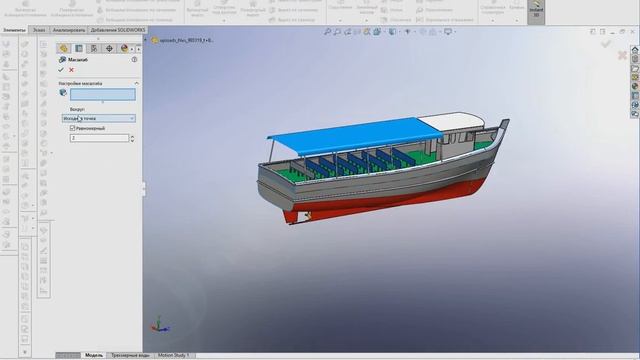Click Zoom to Fit in heads-up toolbar

(x=327, y=31)
